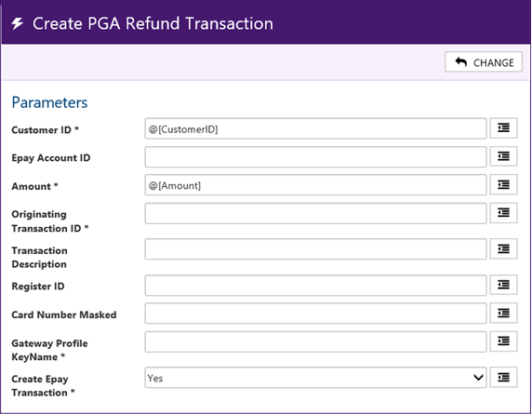Open token picker for Gateway Profile KeyName
The image size is (532, 414).
tap(503, 341)
